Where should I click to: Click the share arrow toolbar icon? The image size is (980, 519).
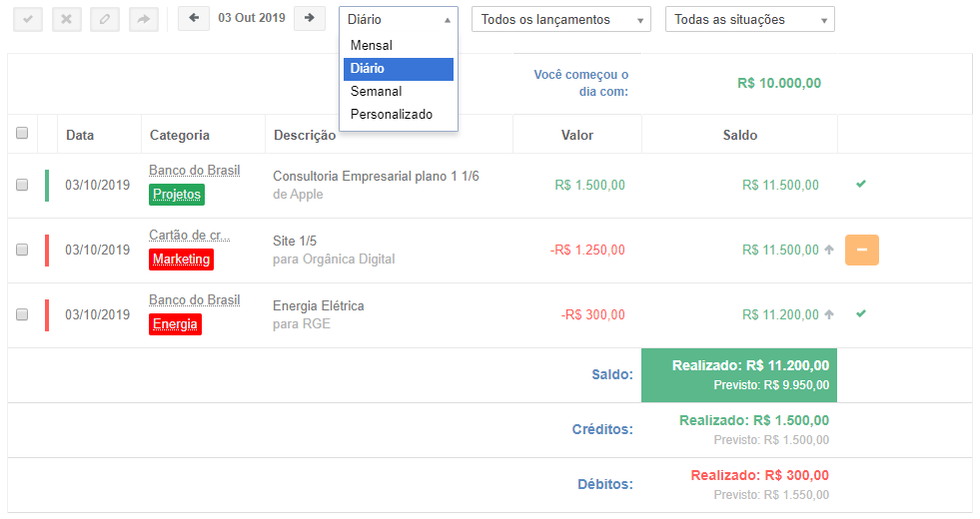point(144,19)
